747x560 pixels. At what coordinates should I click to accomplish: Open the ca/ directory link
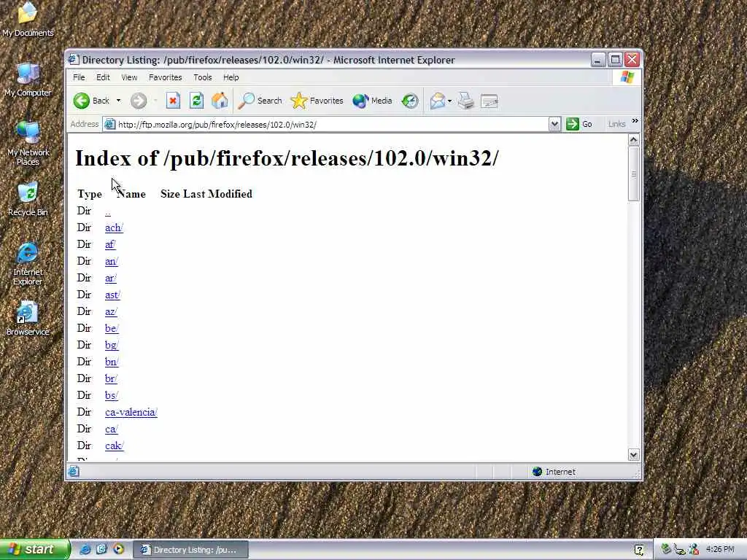(x=111, y=429)
